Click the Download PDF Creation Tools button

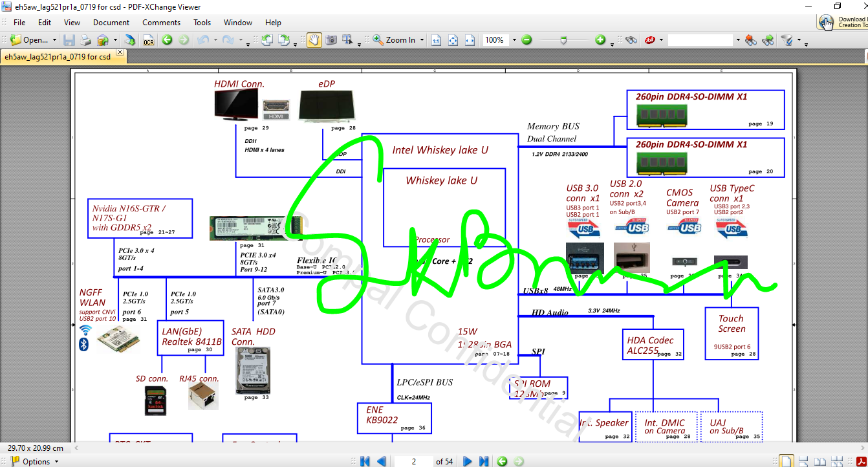843,22
